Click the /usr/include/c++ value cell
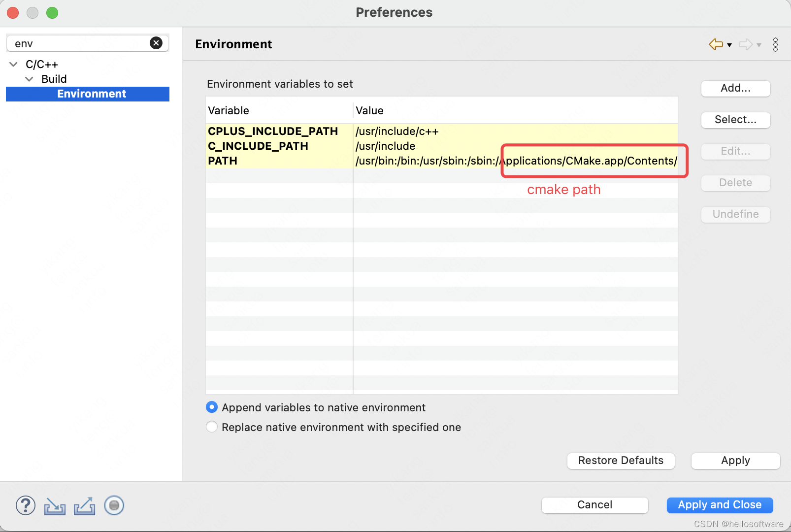 coord(516,132)
